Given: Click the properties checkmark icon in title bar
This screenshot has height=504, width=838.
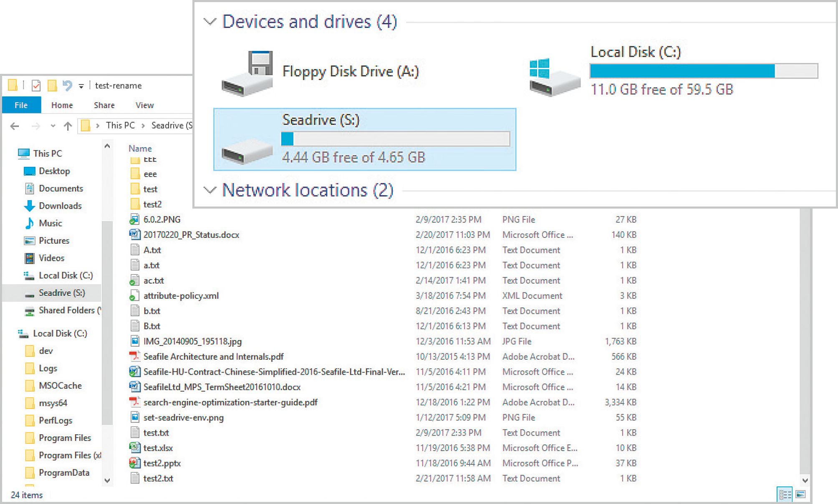Looking at the screenshot, I should coord(36,86).
